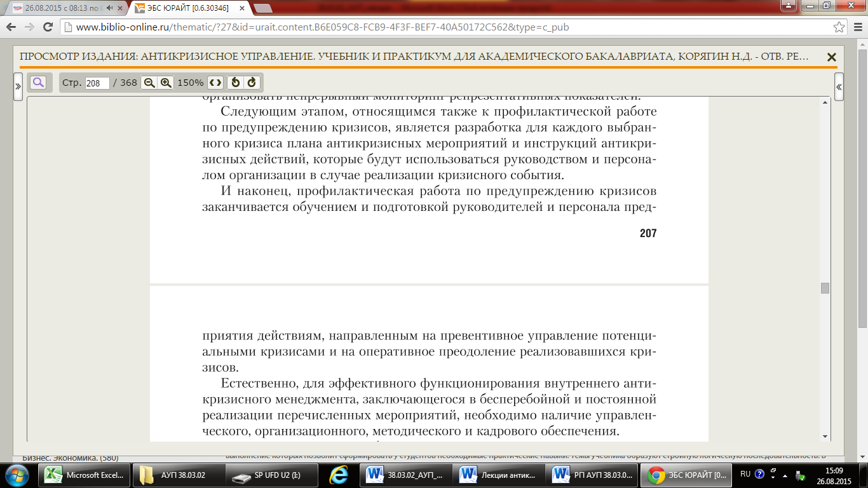Screen dimensions: 868x488
Task: Open the magnifier search tool in viewer
Action: pos(37,83)
